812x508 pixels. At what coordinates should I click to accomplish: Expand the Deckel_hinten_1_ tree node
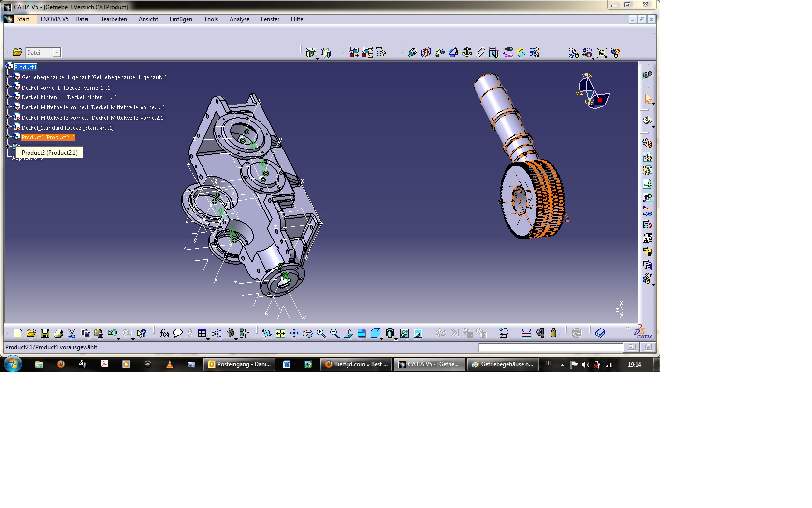[8, 96]
